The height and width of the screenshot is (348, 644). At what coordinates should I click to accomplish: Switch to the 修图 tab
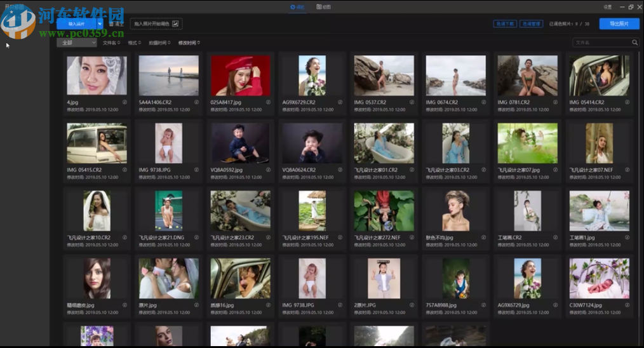coord(323,7)
